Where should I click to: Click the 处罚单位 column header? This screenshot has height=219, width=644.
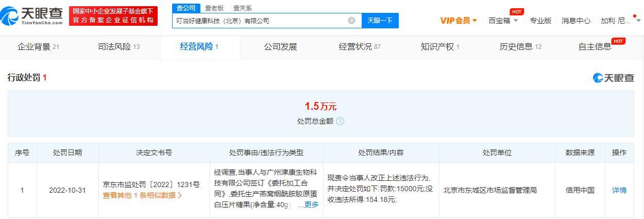(x=497, y=153)
